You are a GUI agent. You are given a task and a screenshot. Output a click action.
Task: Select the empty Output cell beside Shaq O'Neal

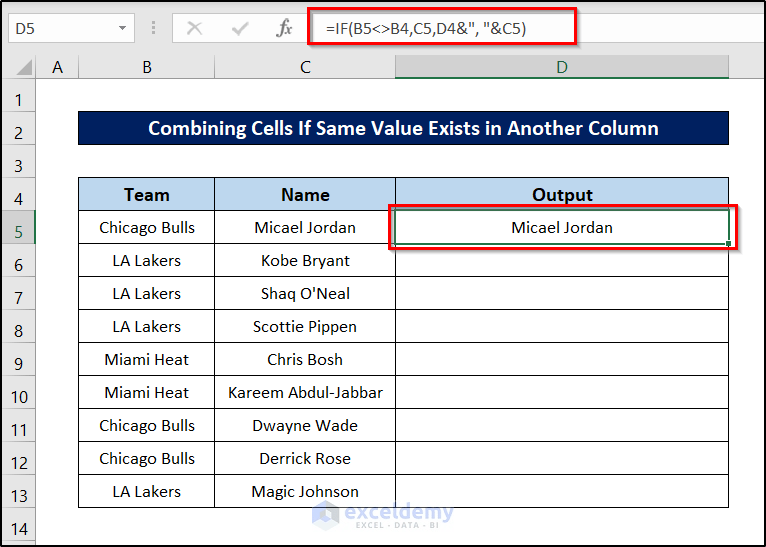click(x=562, y=293)
